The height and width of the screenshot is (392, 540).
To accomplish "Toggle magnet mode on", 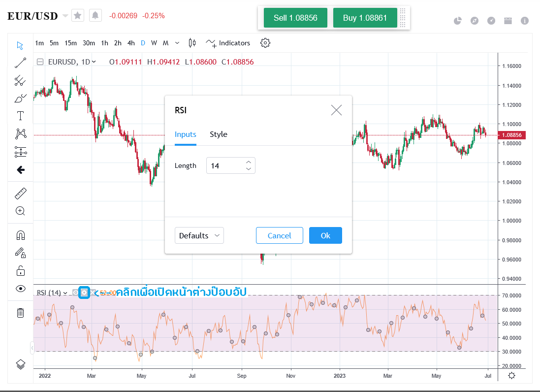I will 20,235.
